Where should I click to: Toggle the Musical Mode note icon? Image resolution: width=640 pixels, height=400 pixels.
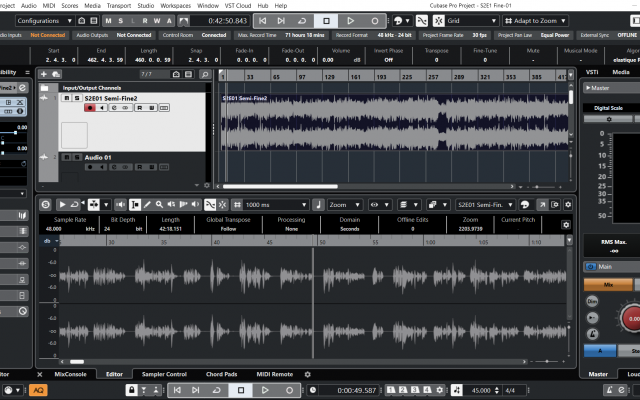point(318,204)
